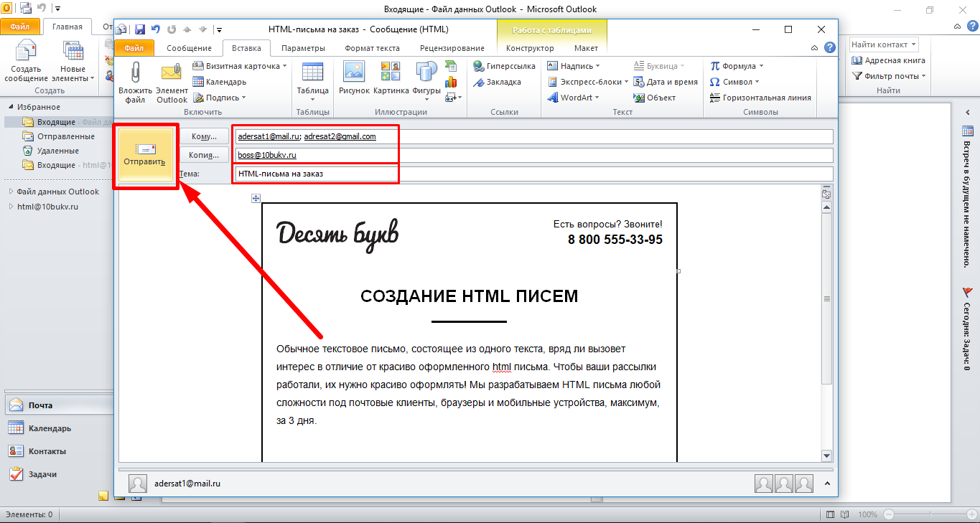Image resolution: width=980 pixels, height=523 pixels.
Task: Switch to the Макет tab
Action: click(x=586, y=48)
